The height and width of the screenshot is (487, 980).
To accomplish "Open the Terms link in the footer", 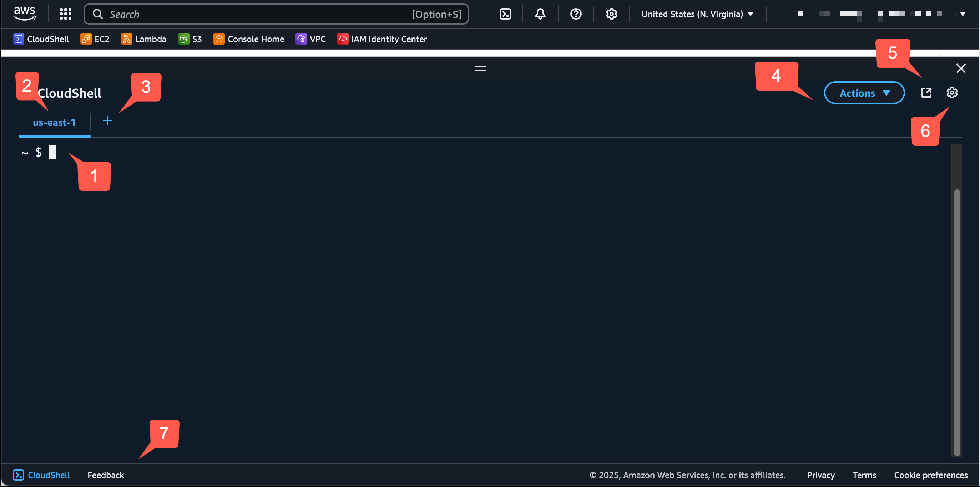I will [x=864, y=475].
